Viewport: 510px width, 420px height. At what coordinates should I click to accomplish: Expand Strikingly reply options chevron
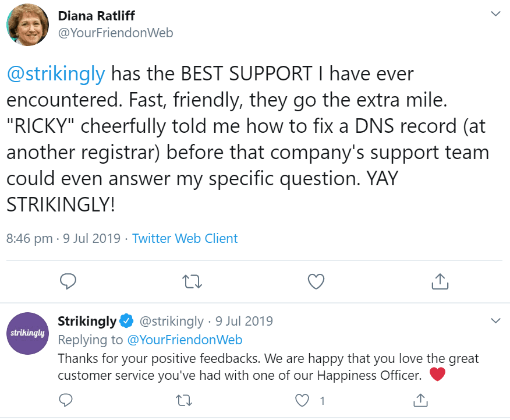[495, 321]
